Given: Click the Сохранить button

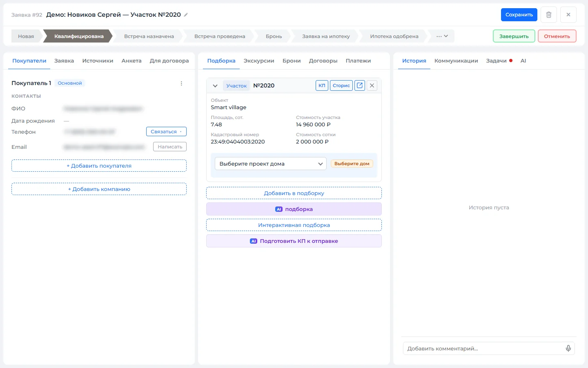Looking at the screenshot, I should (519, 15).
